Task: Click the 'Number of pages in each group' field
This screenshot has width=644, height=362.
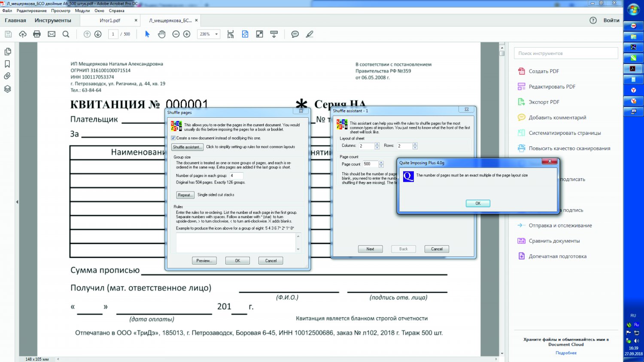Action: 236,176
